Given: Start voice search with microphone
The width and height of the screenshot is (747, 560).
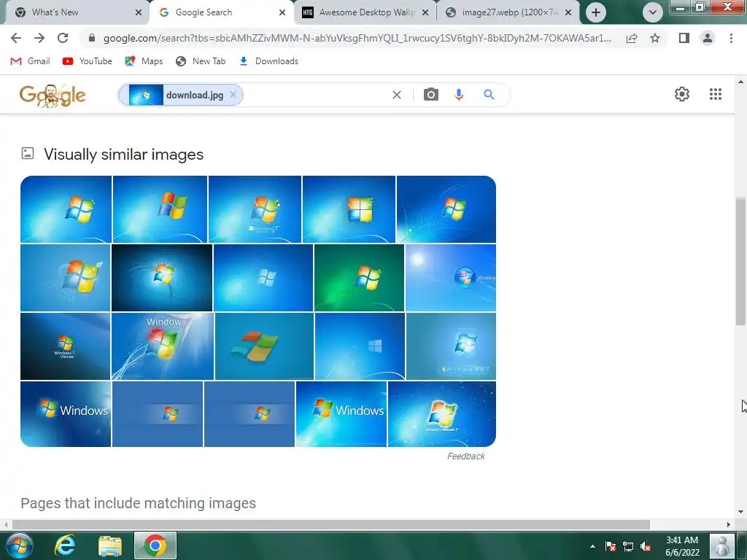Looking at the screenshot, I should pos(459,94).
